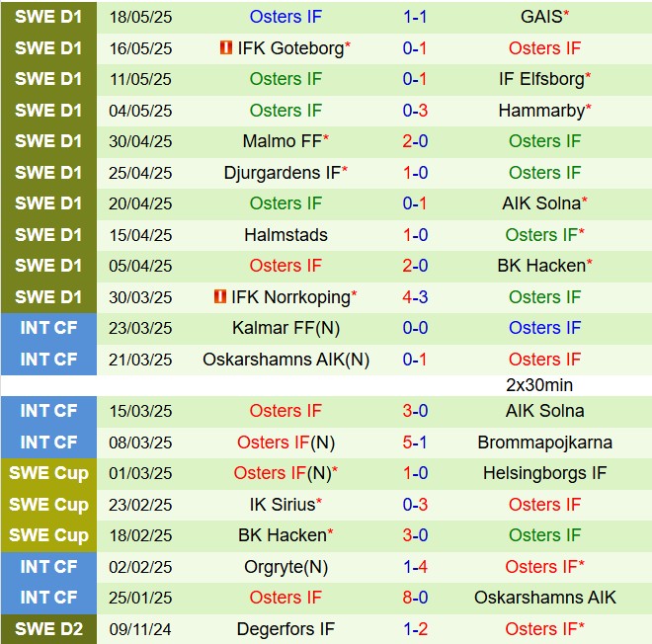Viewport: 652px width, 644px height.
Task: Open the Djurgardens IF team link
Action: 282,173
